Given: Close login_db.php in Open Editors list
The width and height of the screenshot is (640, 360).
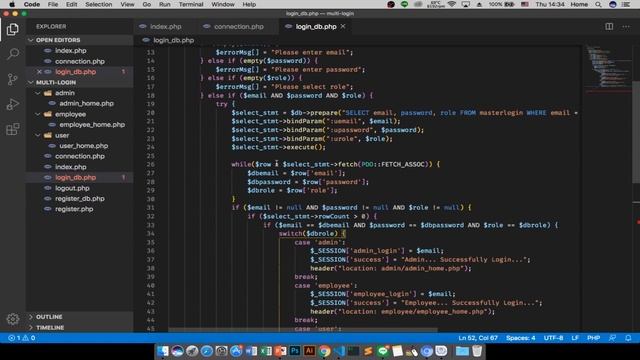Looking at the screenshot, I should pos(39,72).
